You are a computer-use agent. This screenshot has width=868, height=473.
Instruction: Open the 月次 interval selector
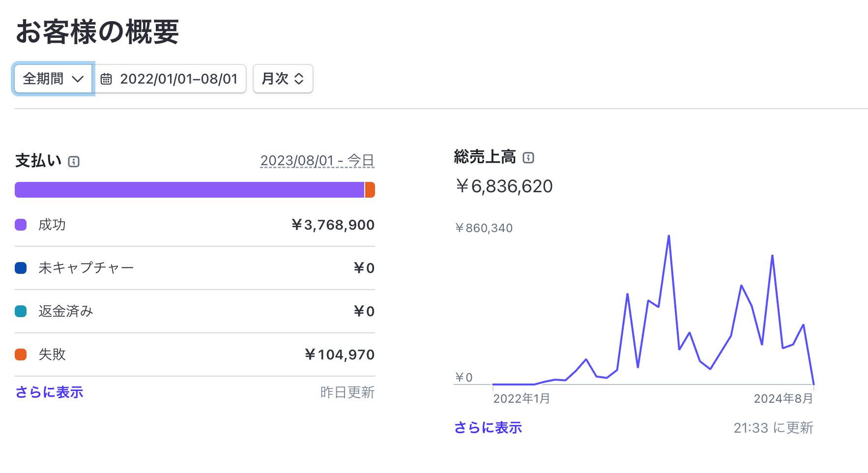point(283,79)
